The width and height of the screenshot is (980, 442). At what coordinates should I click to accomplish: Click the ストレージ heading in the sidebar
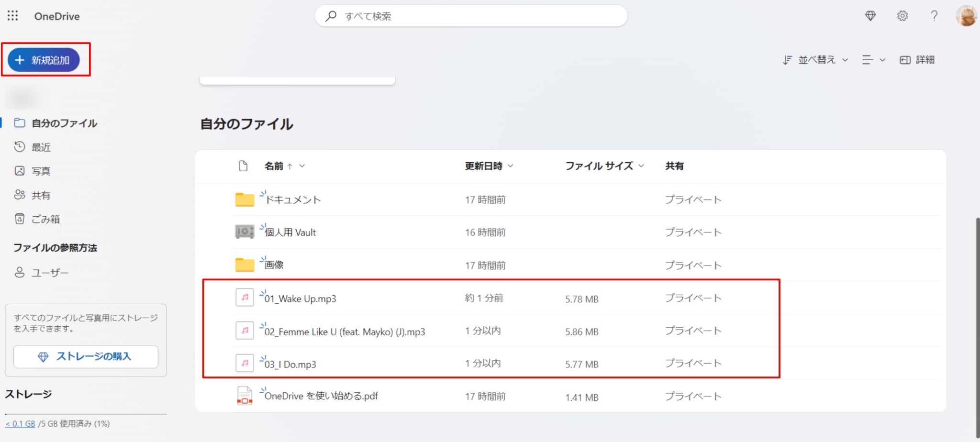click(x=28, y=394)
